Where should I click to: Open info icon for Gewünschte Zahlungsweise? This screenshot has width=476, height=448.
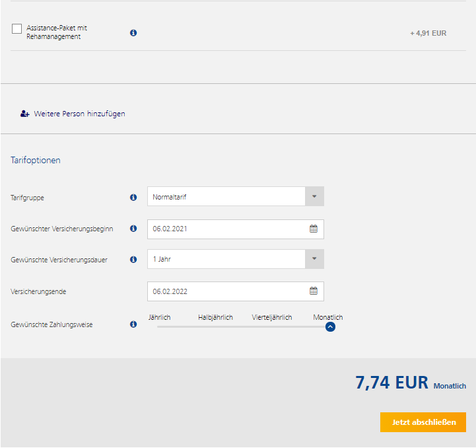pos(133,324)
